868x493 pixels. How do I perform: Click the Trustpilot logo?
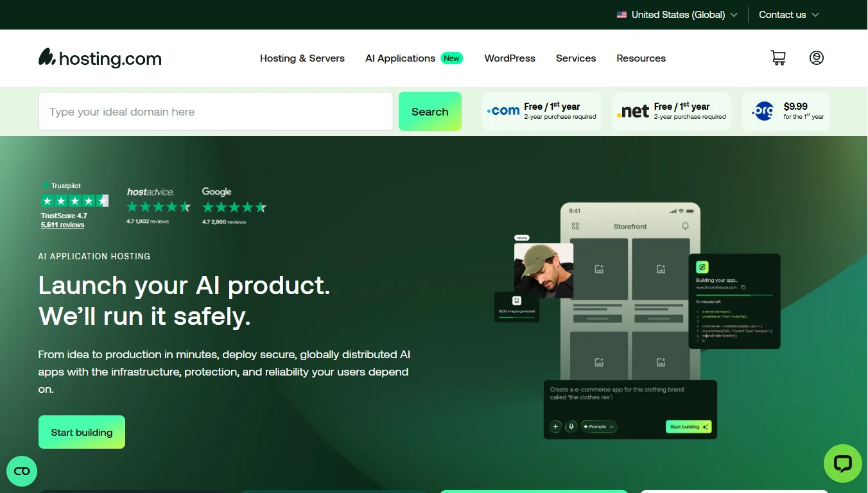pyautogui.click(x=62, y=186)
